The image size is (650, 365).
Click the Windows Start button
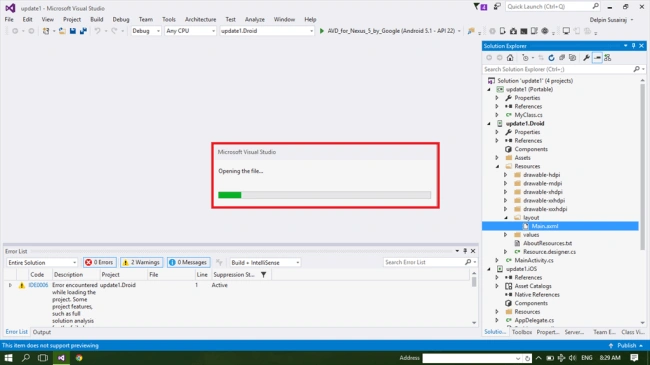[x=8, y=358]
